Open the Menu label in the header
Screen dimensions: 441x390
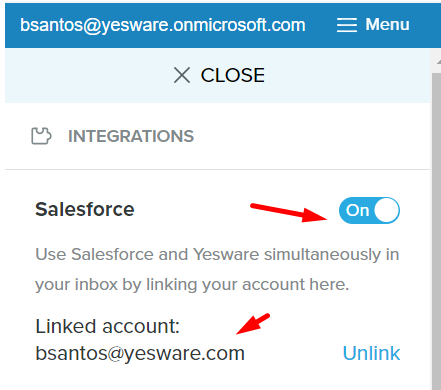(x=387, y=24)
